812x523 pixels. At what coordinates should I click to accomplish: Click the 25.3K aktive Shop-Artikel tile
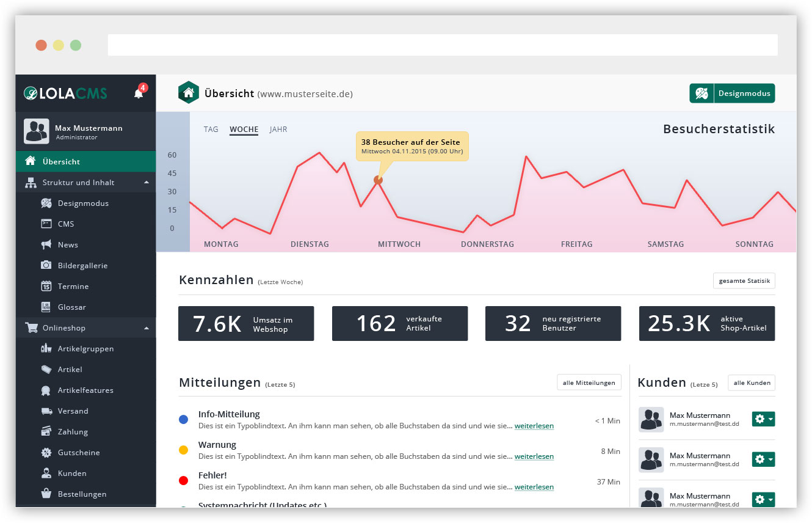click(707, 324)
